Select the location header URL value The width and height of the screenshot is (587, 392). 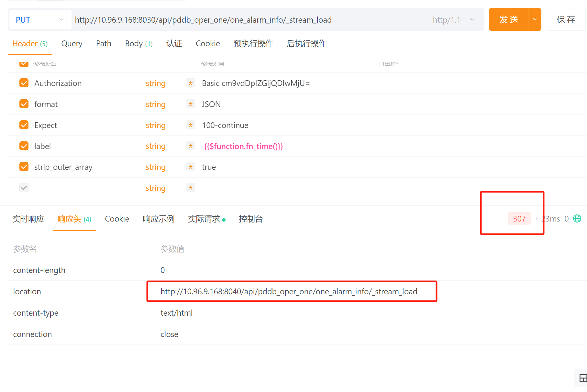(289, 292)
